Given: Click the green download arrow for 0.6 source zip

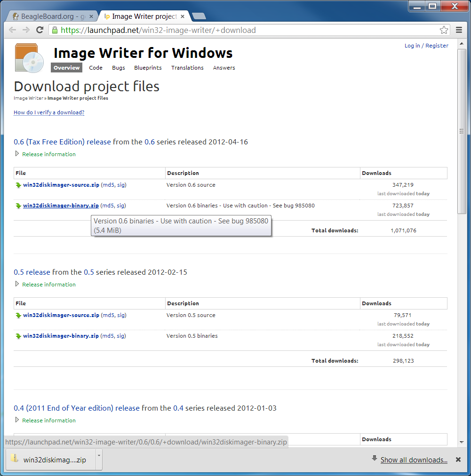Looking at the screenshot, I should (18, 185).
